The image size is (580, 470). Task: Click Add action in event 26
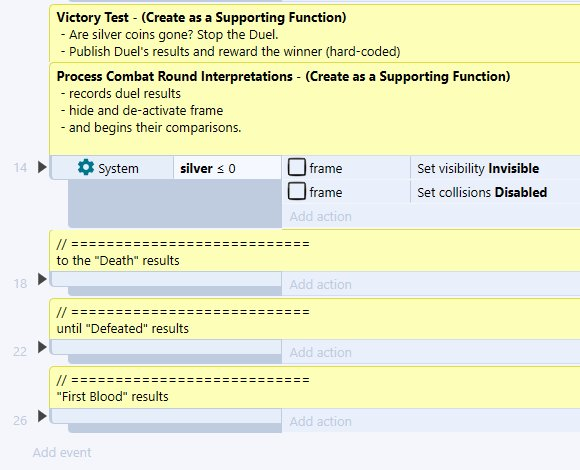tap(320, 422)
